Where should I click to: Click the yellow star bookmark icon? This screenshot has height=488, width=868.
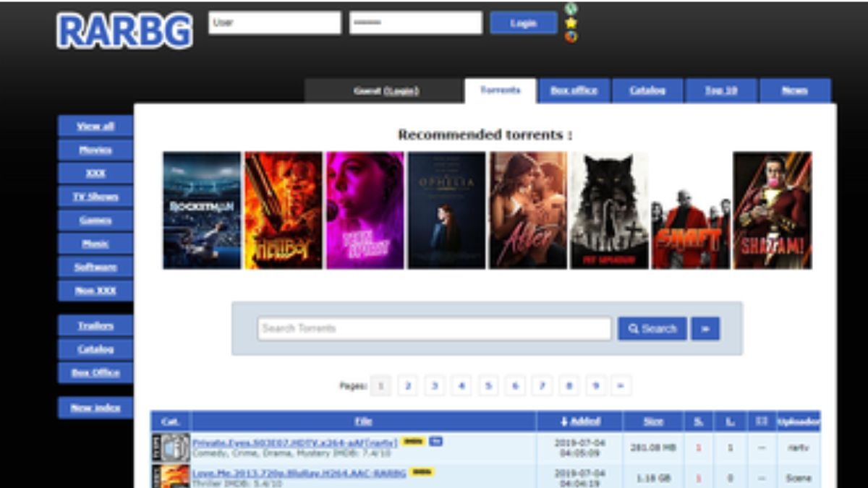tap(571, 22)
